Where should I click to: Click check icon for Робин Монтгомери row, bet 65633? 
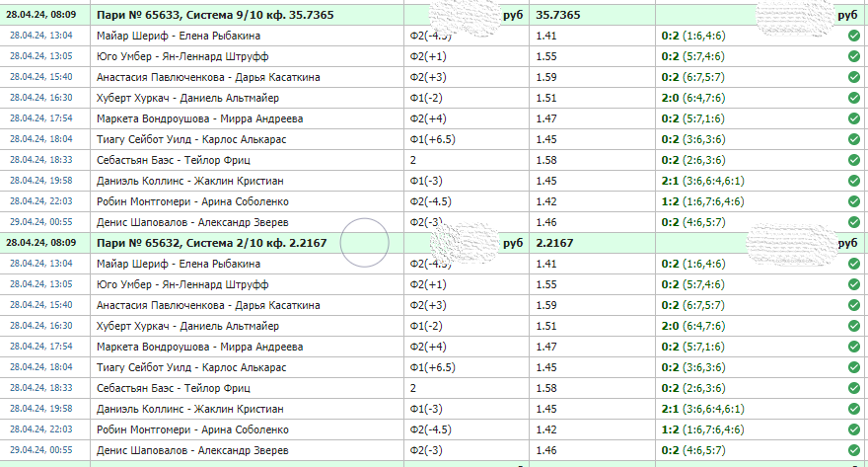(x=853, y=201)
